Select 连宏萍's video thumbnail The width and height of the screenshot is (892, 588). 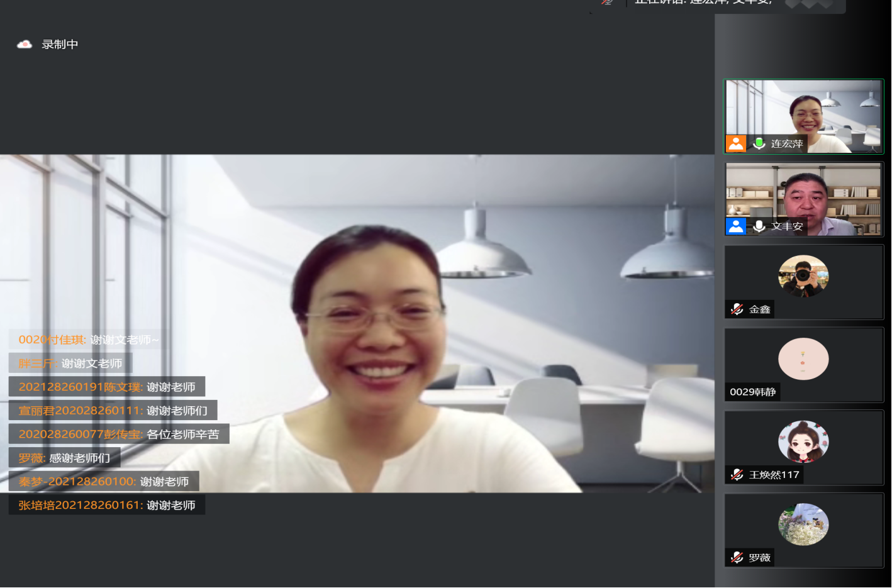tap(804, 116)
